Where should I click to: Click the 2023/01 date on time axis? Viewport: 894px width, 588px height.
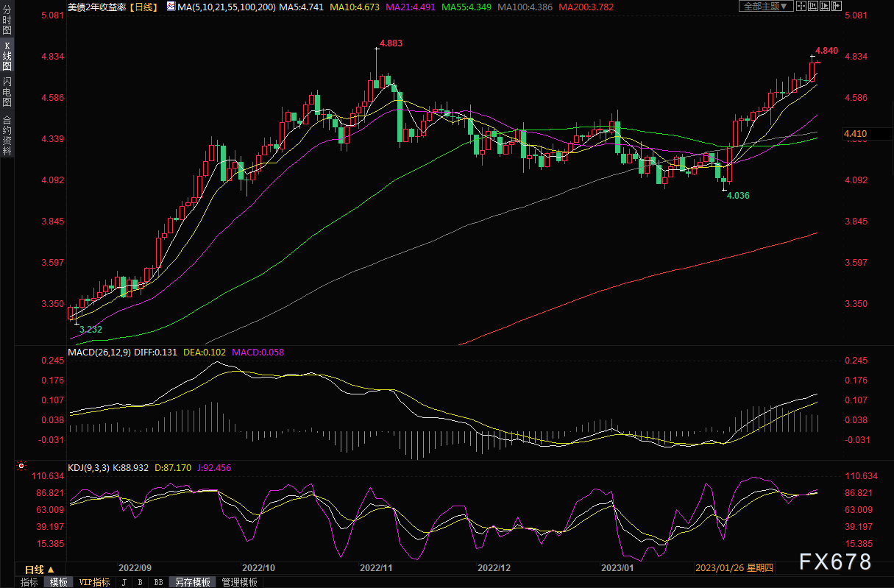click(x=617, y=568)
